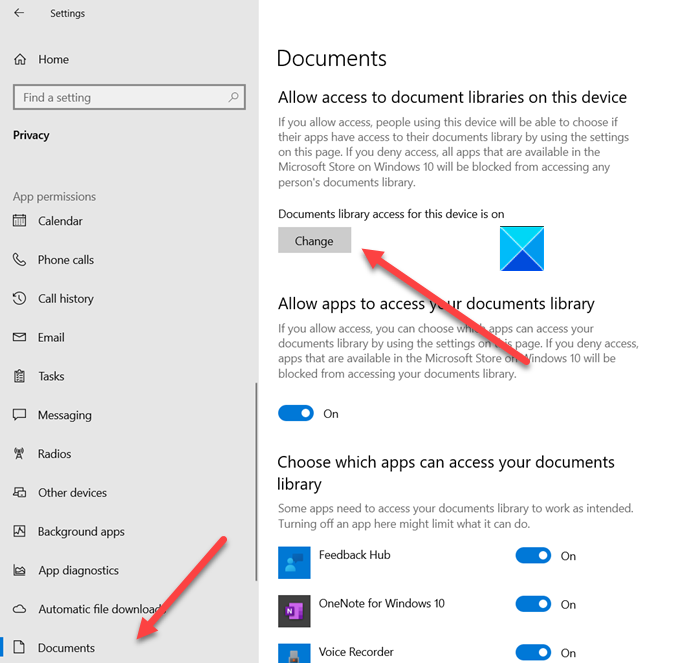
Task: Click the OneNote for Windows 10 icon
Action: coord(294,611)
